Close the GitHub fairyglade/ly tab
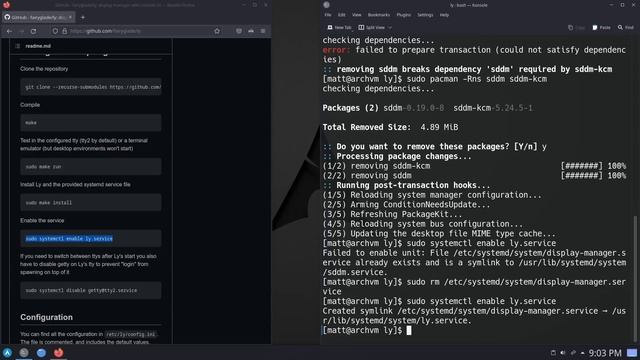 pos(70,17)
